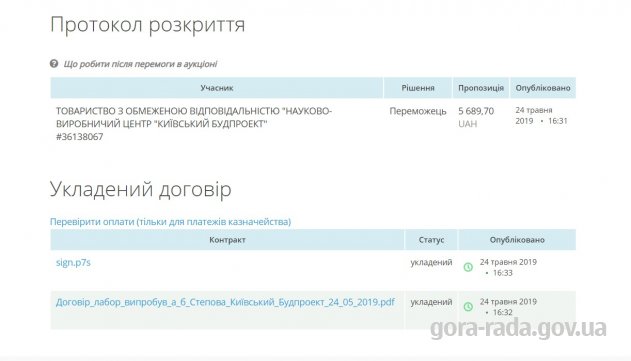The image size is (631, 361).
Task: Open 'Перевірити оплати' treasury payments link
Action: coord(170,222)
